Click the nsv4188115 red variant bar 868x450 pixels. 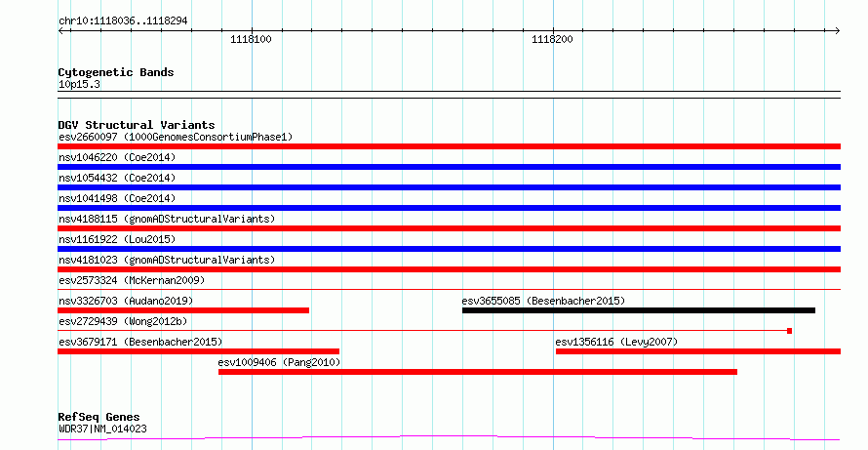449,228
